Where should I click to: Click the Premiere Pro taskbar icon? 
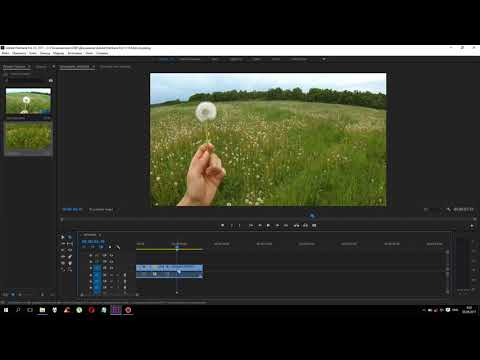tap(116, 310)
